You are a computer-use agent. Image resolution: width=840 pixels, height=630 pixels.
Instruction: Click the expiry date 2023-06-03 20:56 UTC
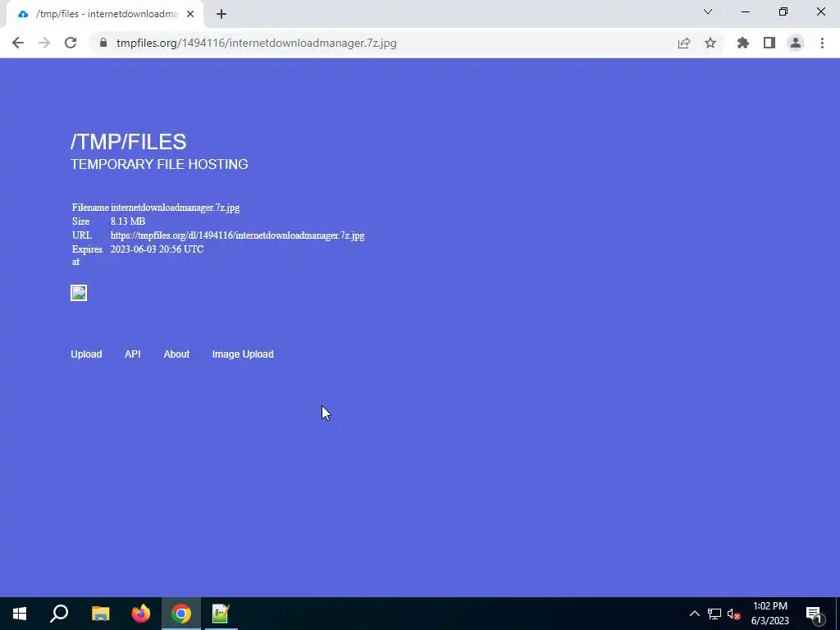[x=157, y=249]
